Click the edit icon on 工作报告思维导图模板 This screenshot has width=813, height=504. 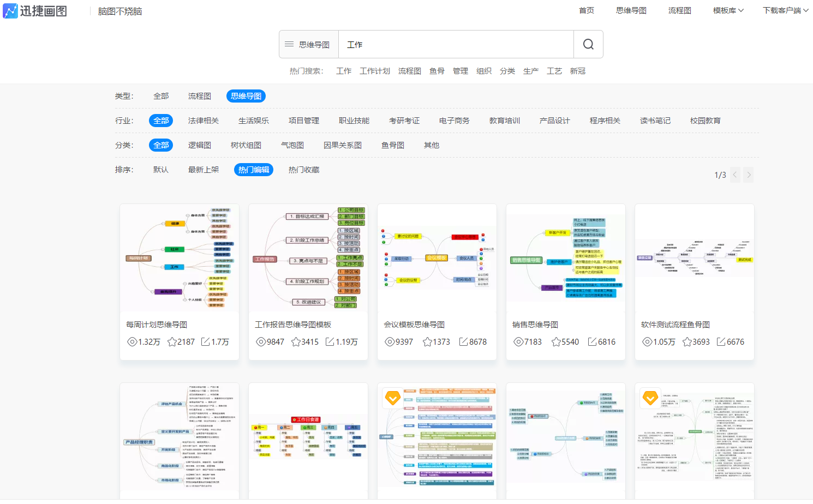pos(330,341)
